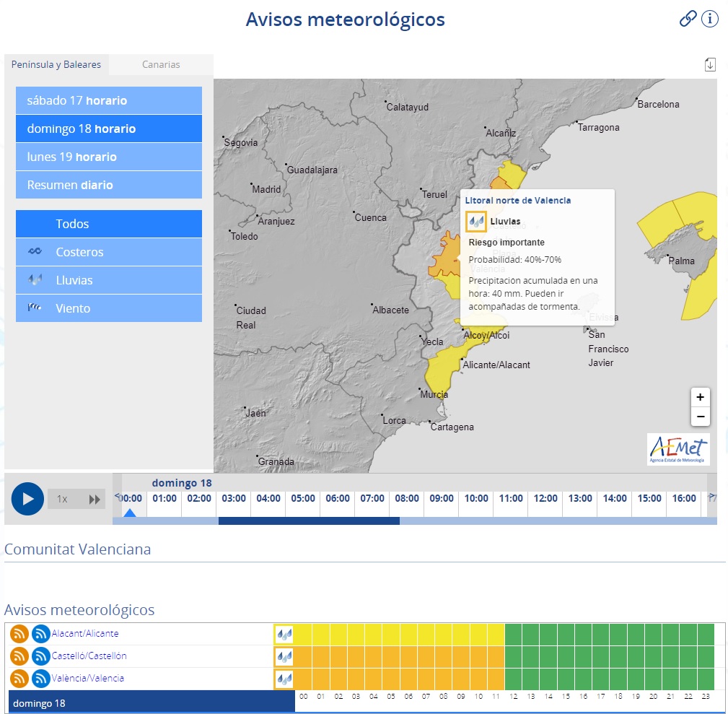Zoom in on the map

[700, 397]
